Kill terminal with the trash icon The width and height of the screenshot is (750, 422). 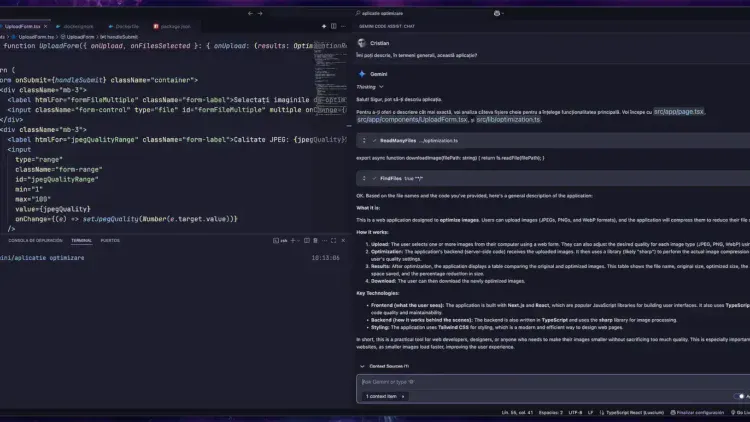coord(315,241)
